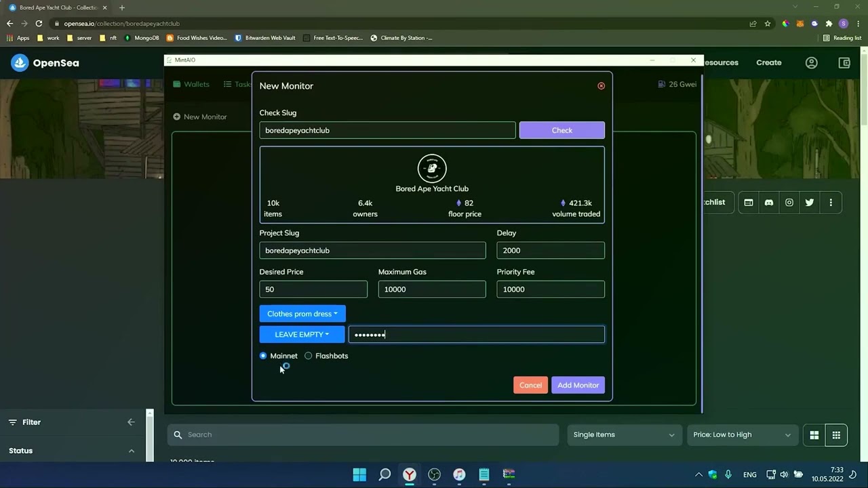Click the masked password field

476,334
